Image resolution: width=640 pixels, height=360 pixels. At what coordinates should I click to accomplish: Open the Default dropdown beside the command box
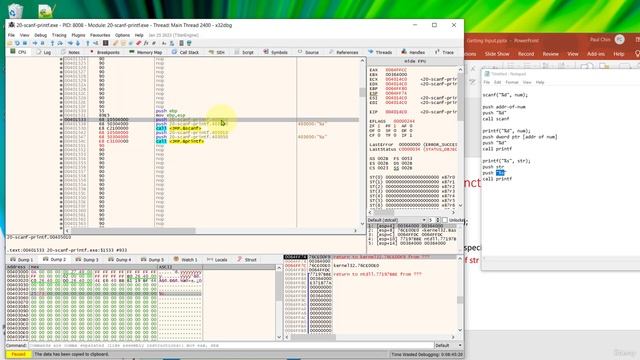[448, 345]
